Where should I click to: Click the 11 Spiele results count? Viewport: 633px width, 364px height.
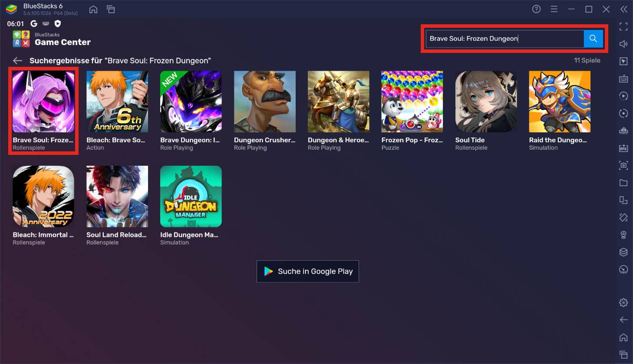click(587, 60)
